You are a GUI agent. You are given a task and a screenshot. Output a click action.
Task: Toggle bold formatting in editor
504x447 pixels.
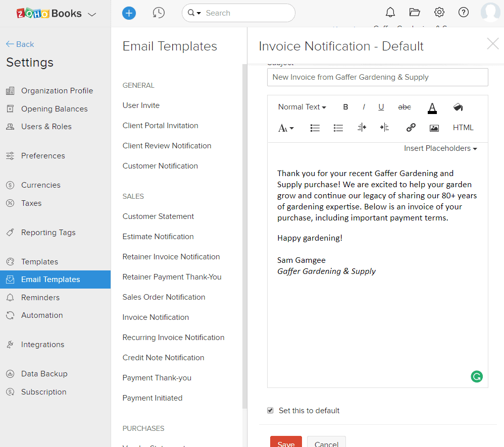click(345, 107)
